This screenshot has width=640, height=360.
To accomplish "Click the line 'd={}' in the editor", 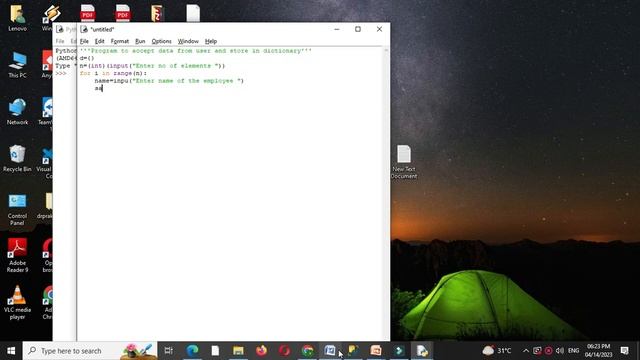I will [x=87, y=58].
